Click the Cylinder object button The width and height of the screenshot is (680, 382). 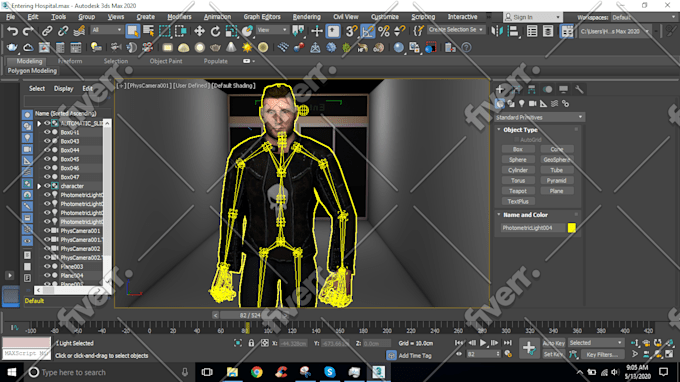pos(518,170)
